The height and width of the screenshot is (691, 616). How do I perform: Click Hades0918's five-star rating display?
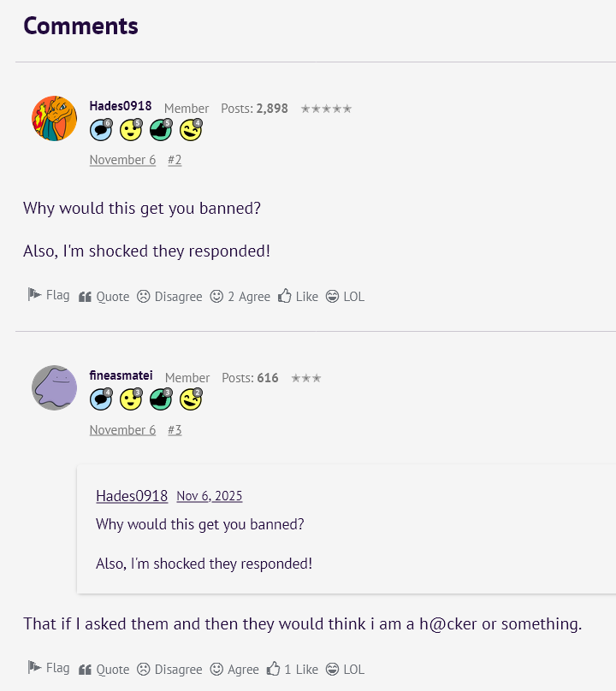pos(326,109)
